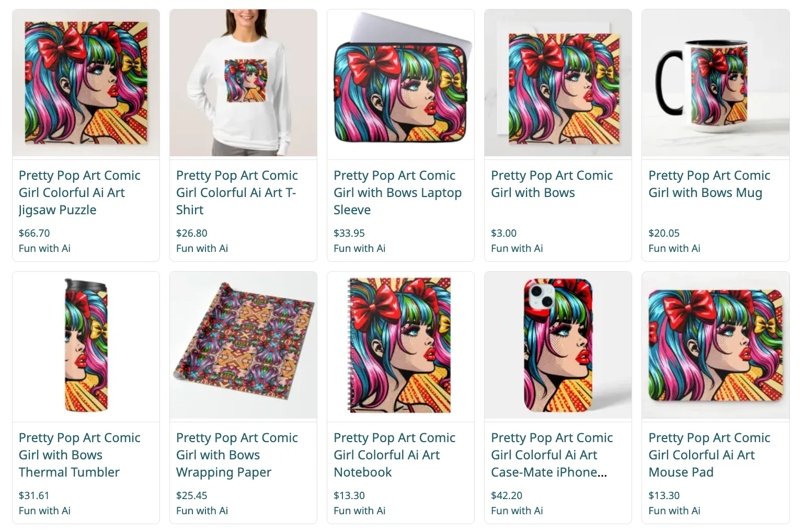Open the Girl with Bows Thermal Tumbler link
802x532 pixels.
(79, 455)
